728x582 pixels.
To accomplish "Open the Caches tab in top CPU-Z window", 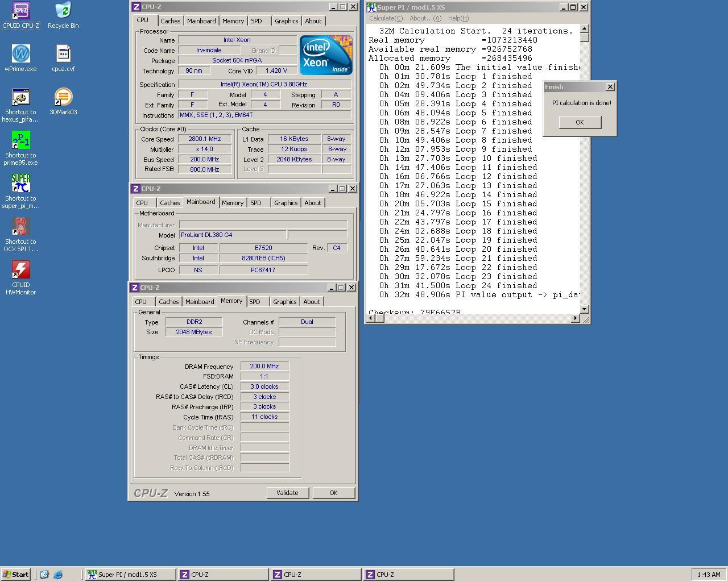I will point(170,21).
